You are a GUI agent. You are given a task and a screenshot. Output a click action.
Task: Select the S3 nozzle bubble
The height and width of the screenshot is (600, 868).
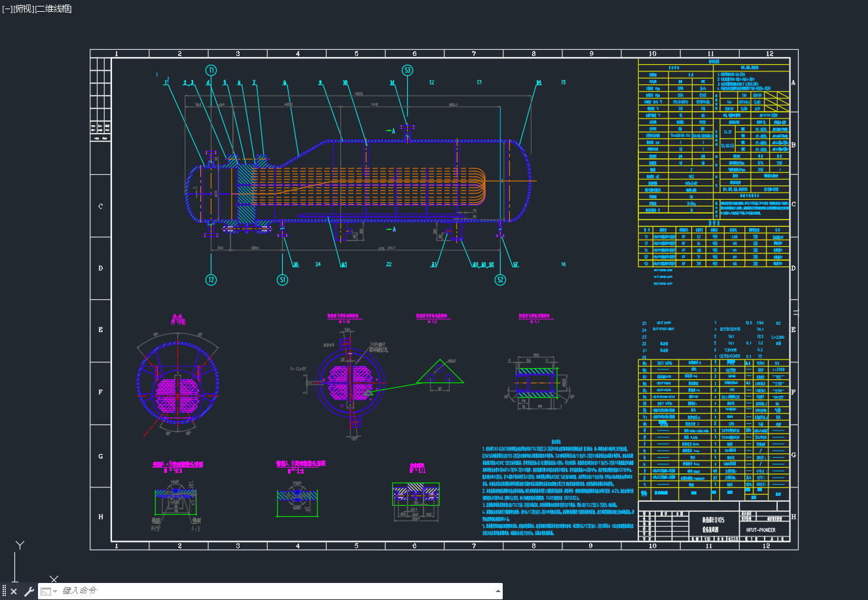pos(407,69)
